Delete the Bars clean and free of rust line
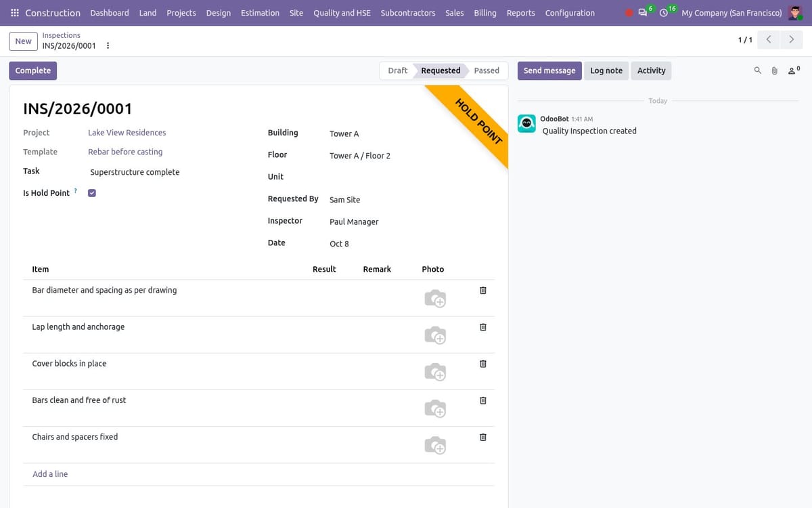Screen dimensions: 812x508 (483, 400)
